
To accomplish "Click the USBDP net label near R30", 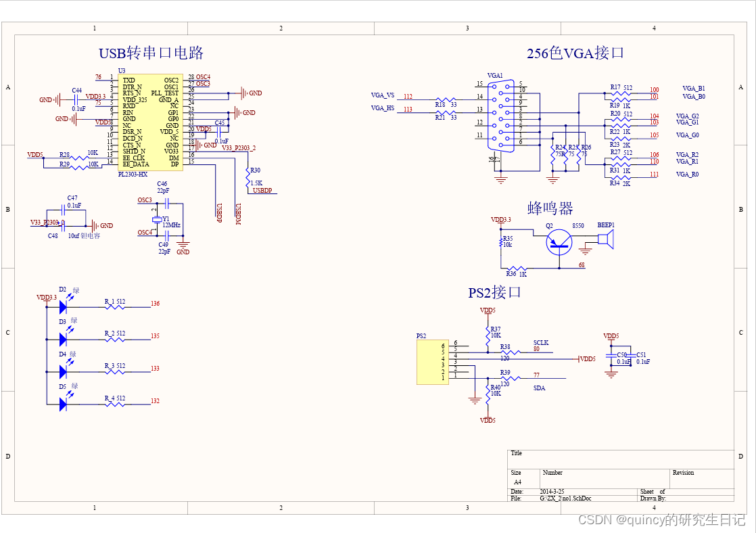I will point(264,191).
